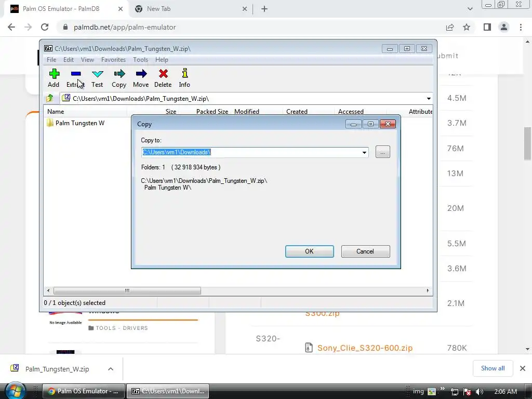Click the Chrome address bar URL
This screenshot has width=532, height=399.
click(125, 27)
